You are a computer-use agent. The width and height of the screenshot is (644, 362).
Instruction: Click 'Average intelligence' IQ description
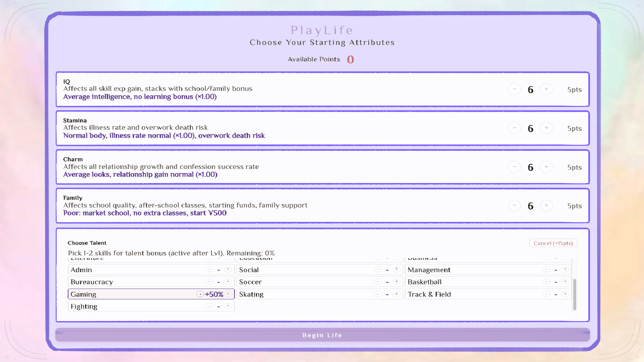[x=140, y=97]
